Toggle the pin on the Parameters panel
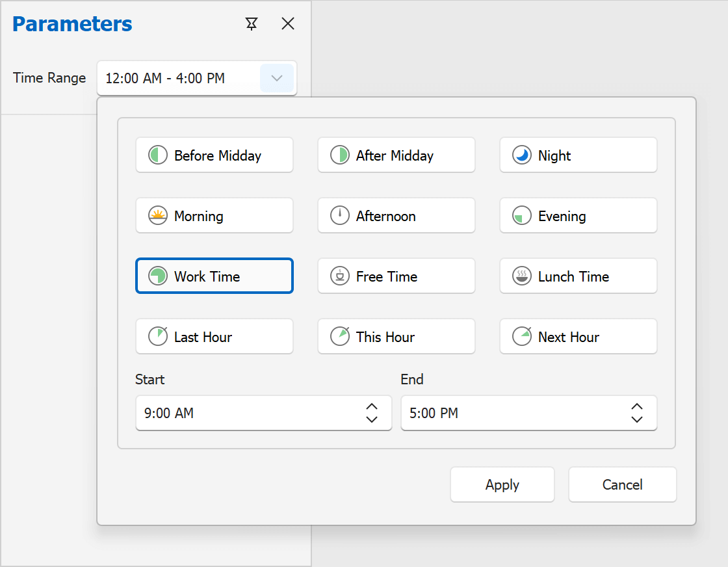728x567 pixels. coord(252,23)
